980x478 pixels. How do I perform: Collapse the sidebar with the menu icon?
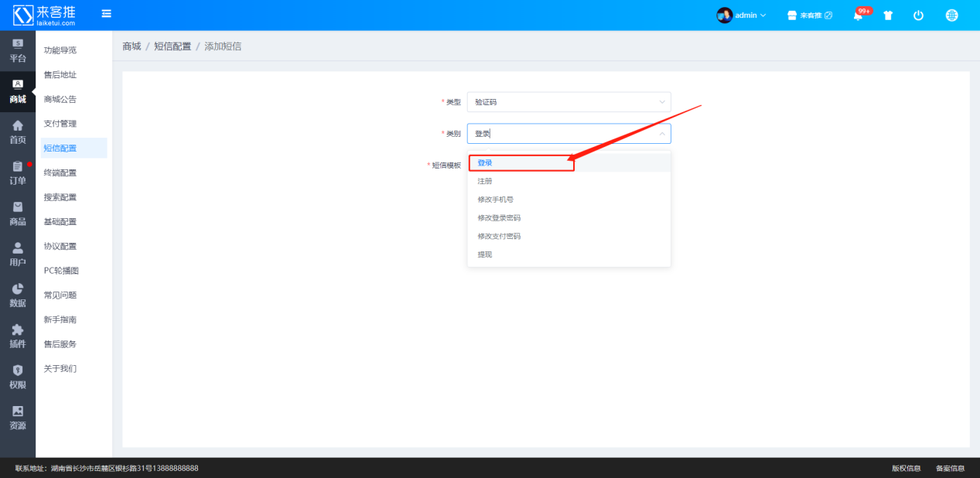[x=106, y=14]
